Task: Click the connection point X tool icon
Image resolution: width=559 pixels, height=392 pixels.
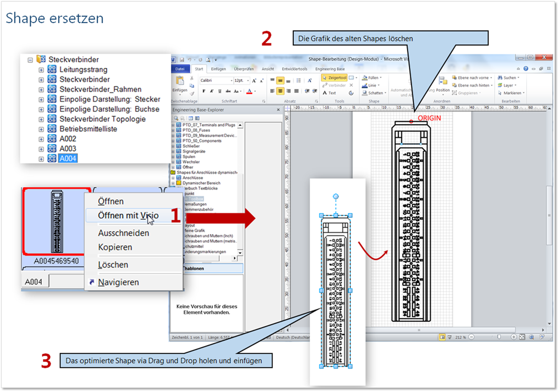Action: pos(351,85)
